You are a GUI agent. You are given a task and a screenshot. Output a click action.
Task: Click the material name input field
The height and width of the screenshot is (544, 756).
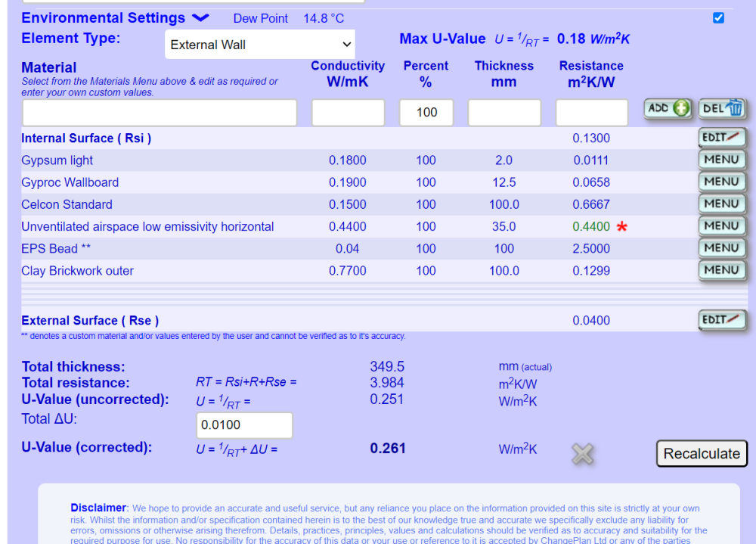160,113
